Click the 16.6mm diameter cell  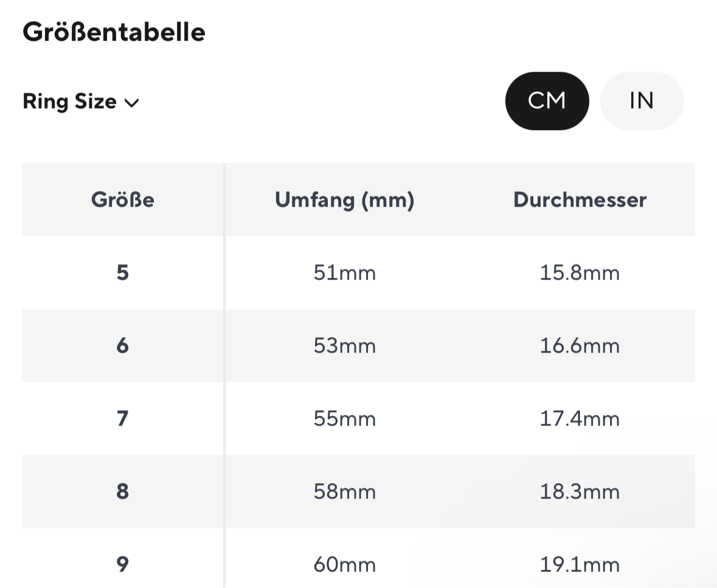[580, 345]
